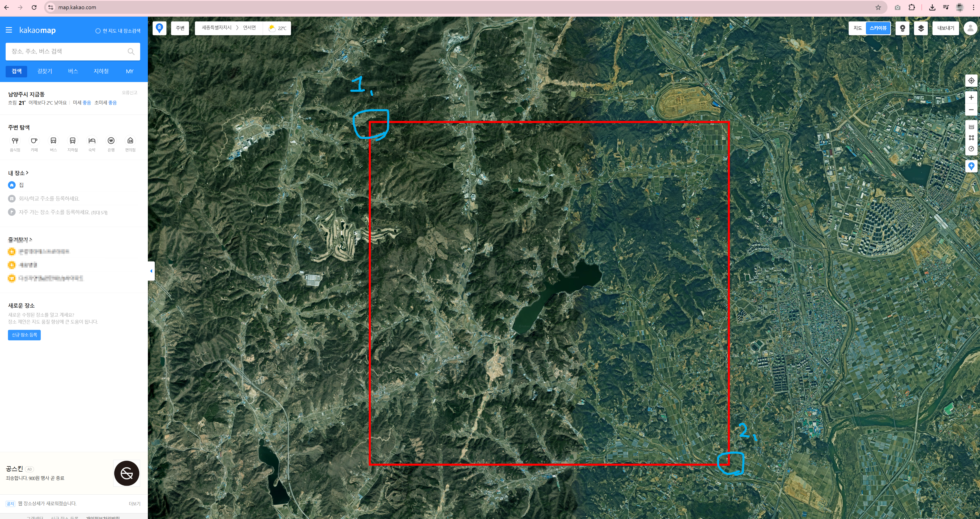Click the 신규 장소 등록 button
Screen dimensions: 980x519
click(24, 335)
